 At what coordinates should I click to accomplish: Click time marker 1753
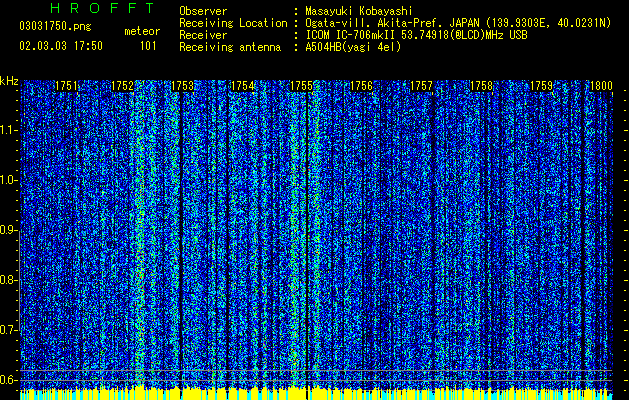tap(183, 86)
